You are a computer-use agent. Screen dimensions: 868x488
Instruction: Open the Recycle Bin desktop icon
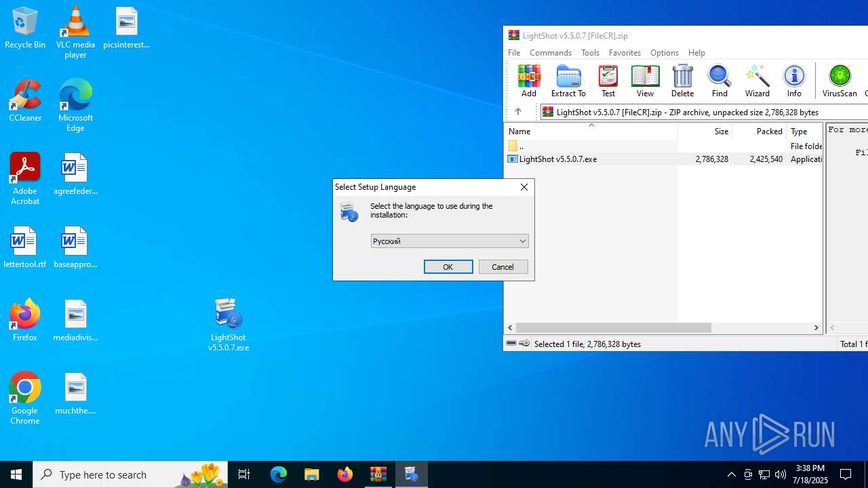(25, 28)
